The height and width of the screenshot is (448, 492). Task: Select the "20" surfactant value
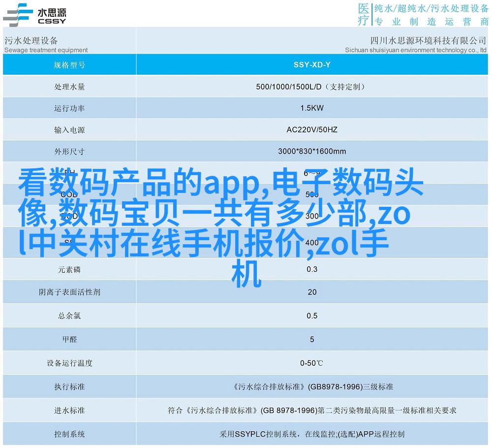[312, 292]
